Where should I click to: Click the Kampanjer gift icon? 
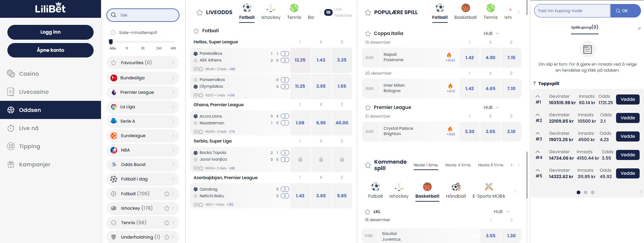11,164
